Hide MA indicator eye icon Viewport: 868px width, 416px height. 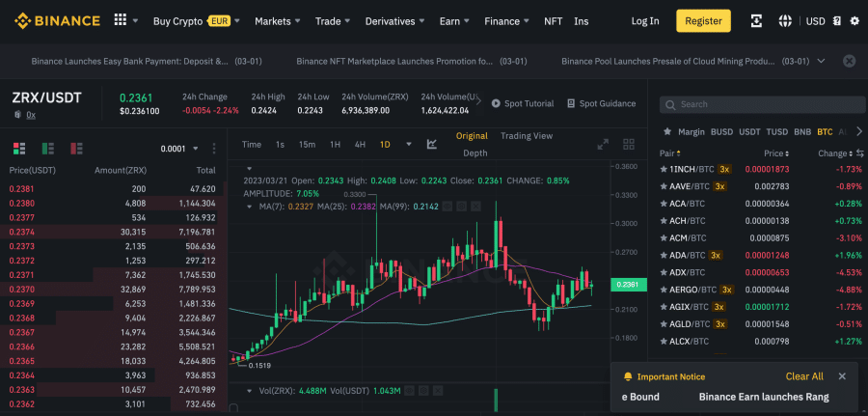(x=448, y=207)
